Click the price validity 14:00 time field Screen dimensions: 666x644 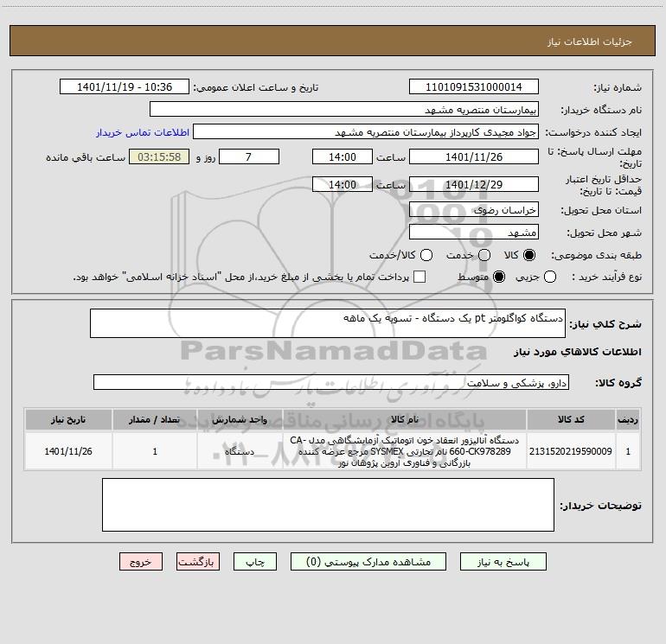click(343, 184)
